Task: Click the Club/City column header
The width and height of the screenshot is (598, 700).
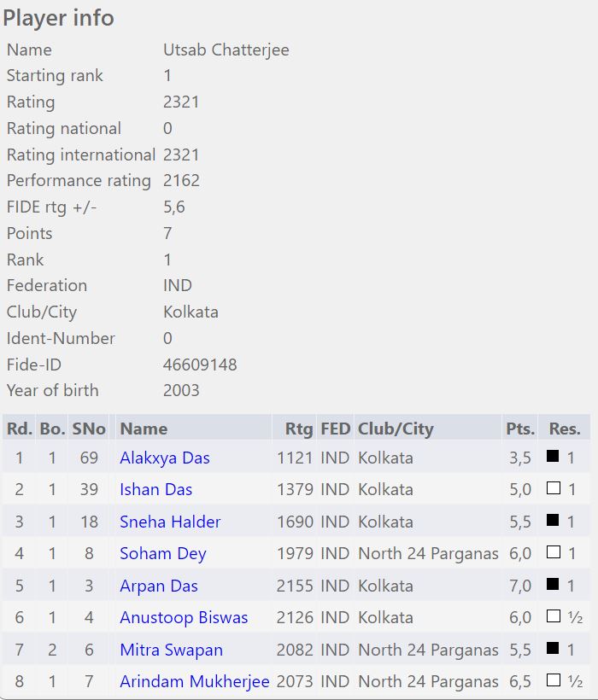Action: pos(396,429)
